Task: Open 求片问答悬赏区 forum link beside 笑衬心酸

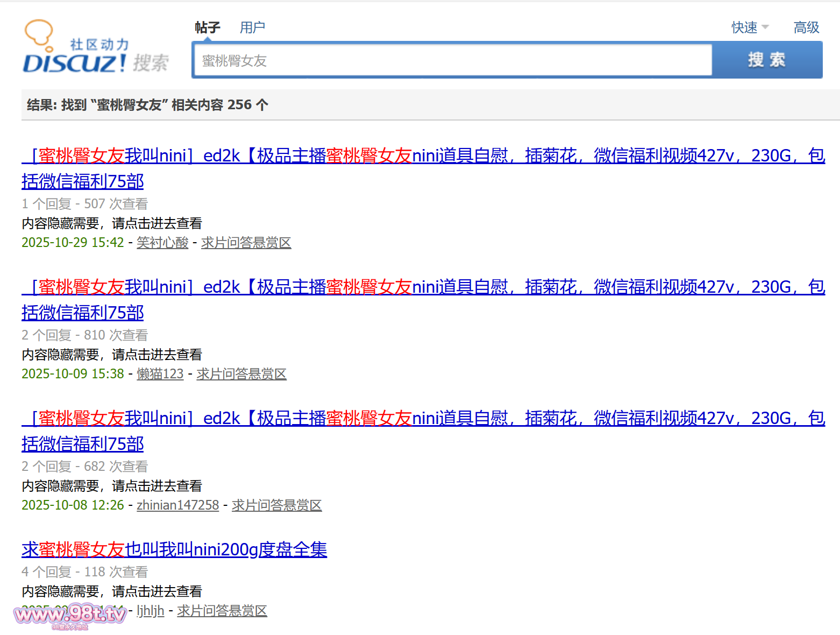Action: pos(246,243)
